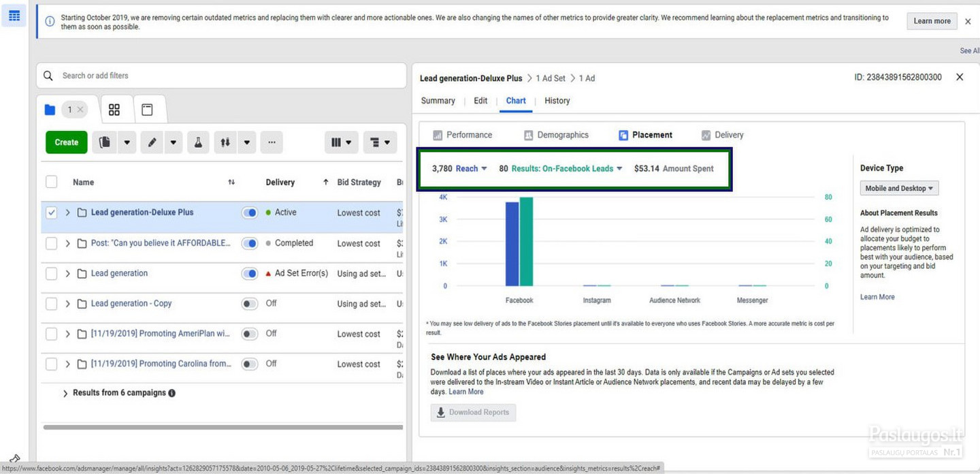980x474 pixels.
Task: Expand the Lead generation - Copy campaign row
Action: 67,304
